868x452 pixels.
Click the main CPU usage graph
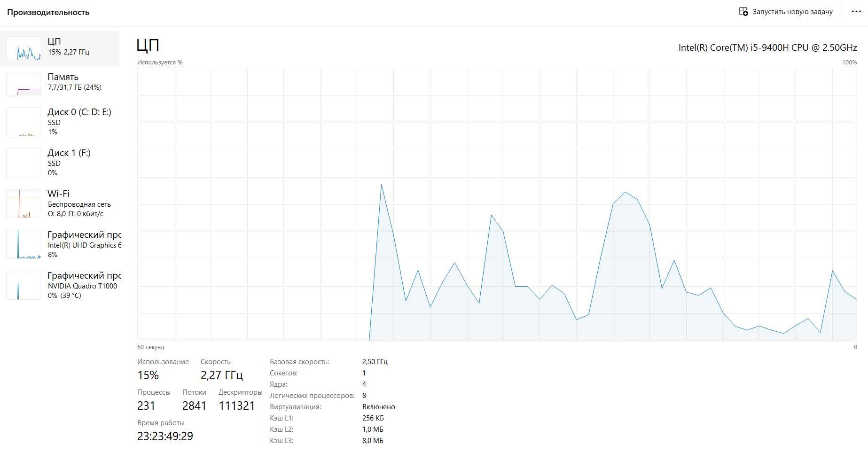[497, 204]
